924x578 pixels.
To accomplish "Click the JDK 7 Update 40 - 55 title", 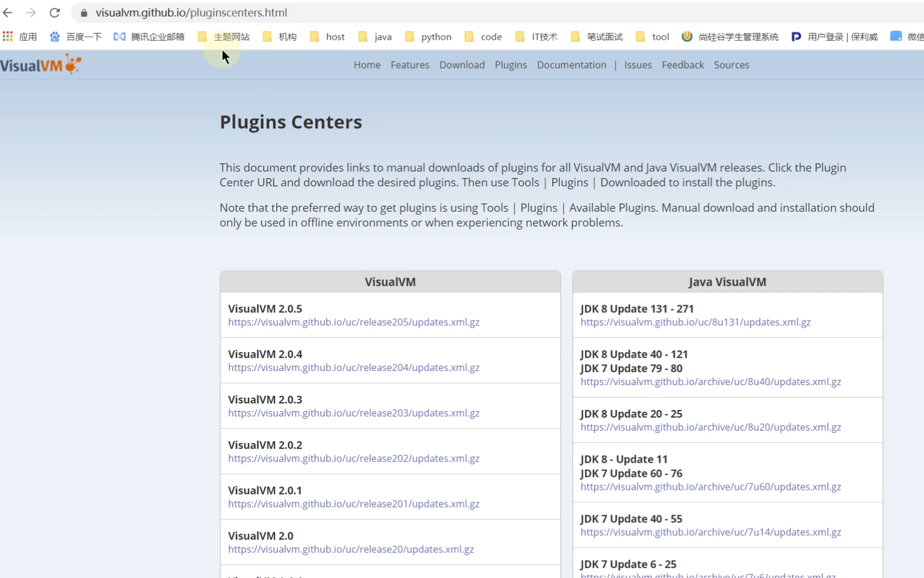I will point(631,519).
